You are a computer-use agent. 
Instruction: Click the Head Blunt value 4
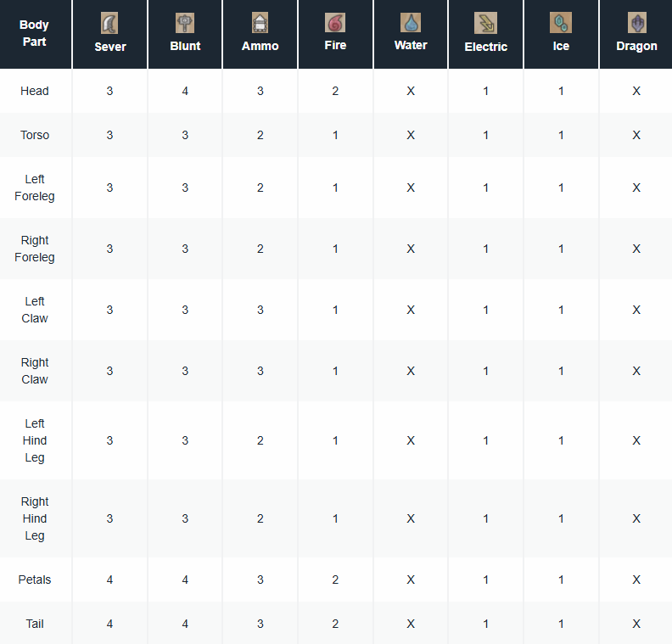tap(185, 91)
